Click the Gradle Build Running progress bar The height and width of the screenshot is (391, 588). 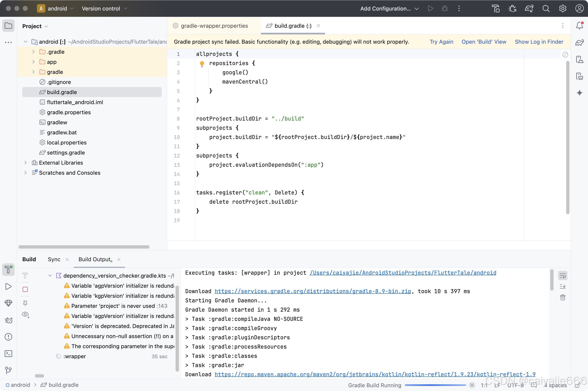tap(435, 385)
